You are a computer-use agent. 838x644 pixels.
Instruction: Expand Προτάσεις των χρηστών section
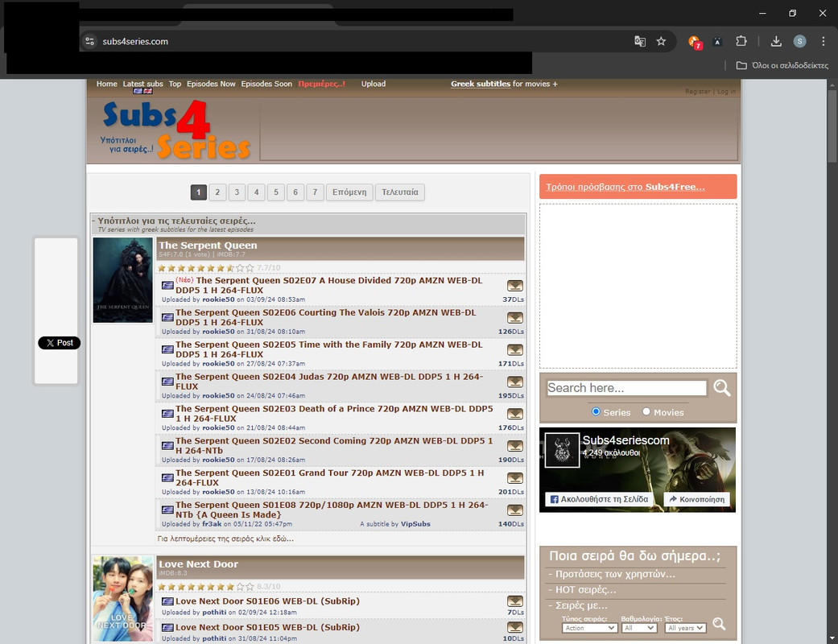(612, 574)
